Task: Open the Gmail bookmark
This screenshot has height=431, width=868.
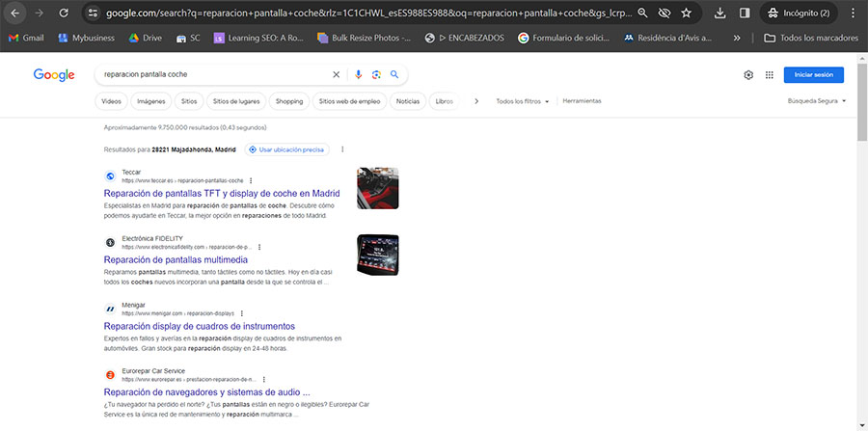Action: [26, 39]
